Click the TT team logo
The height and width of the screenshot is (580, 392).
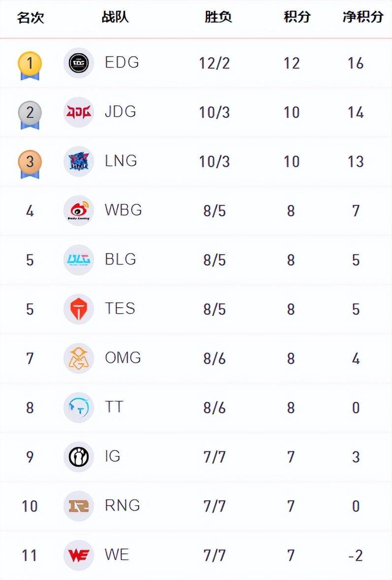(78, 408)
